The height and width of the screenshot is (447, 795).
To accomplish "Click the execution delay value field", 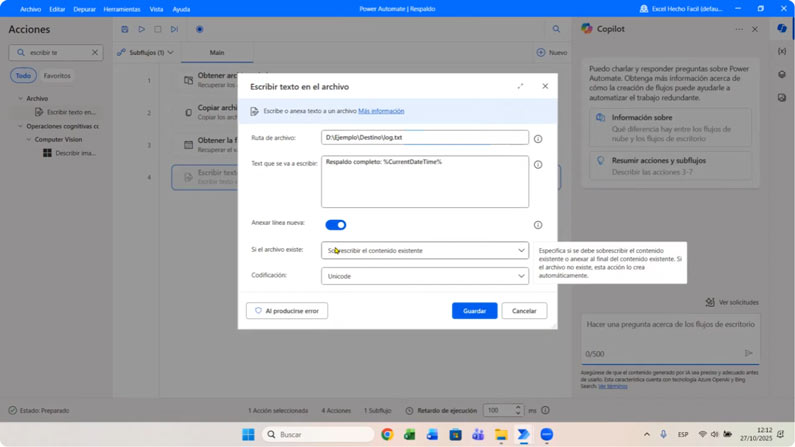I will pyautogui.click(x=499, y=410).
